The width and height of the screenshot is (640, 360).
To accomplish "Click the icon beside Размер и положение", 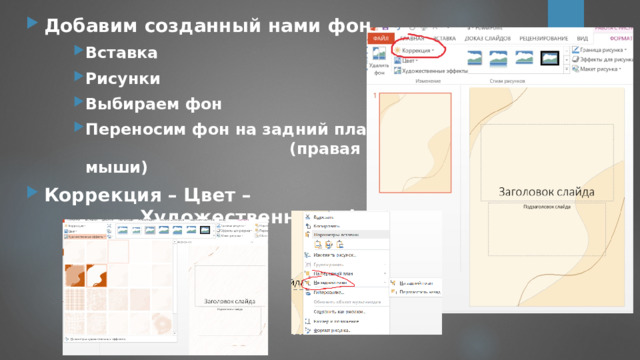I will tap(308, 322).
